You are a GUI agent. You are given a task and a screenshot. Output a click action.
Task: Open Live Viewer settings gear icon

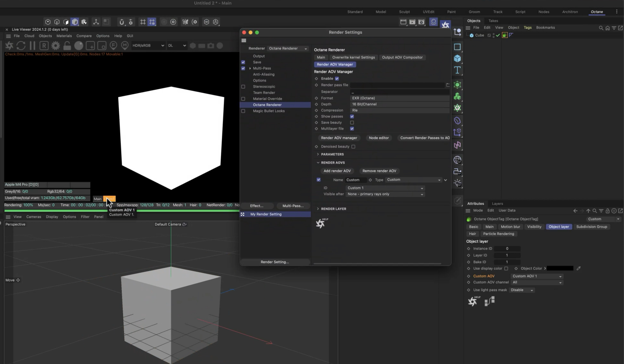[x=56, y=46]
